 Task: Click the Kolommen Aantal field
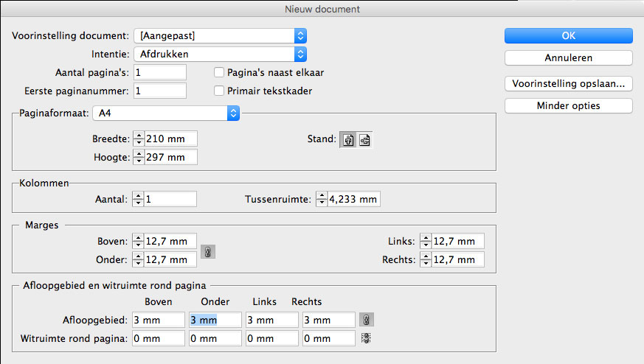(170, 199)
